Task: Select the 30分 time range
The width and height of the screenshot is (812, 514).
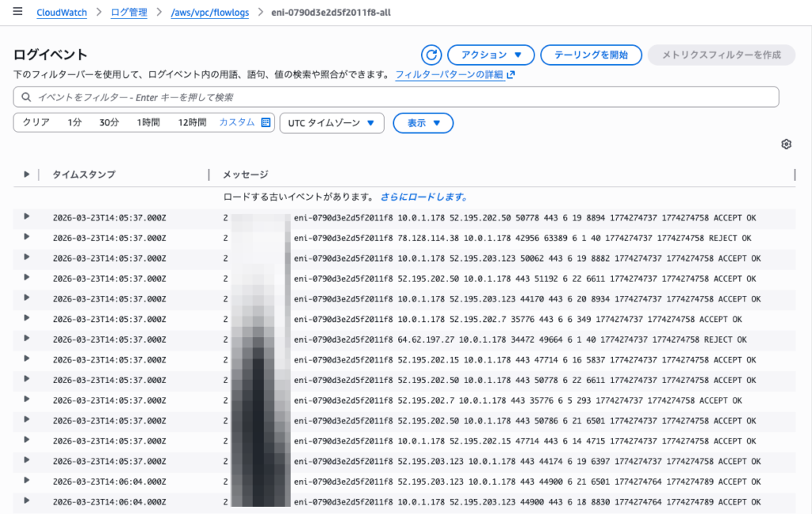Action: [x=109, y=123]
